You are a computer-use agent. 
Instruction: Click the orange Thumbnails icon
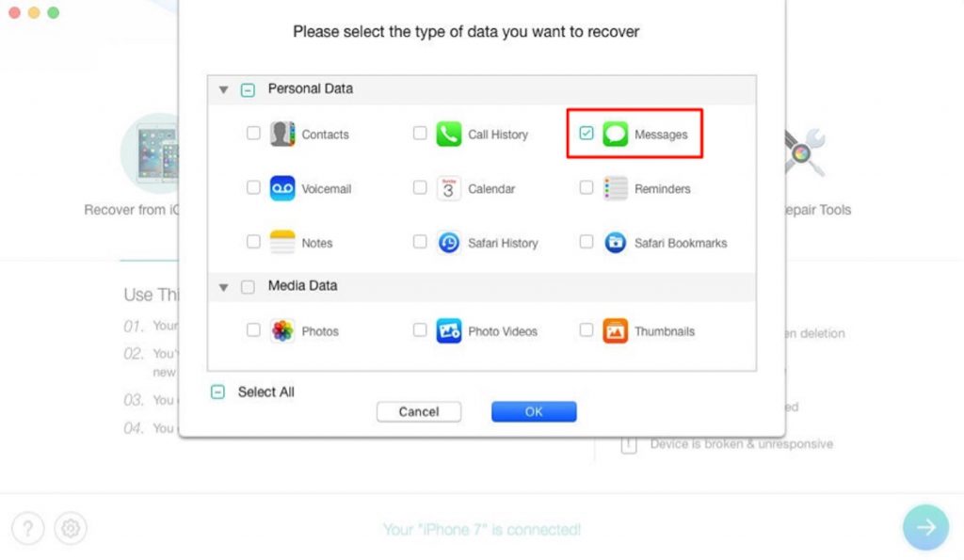point(615,330)
